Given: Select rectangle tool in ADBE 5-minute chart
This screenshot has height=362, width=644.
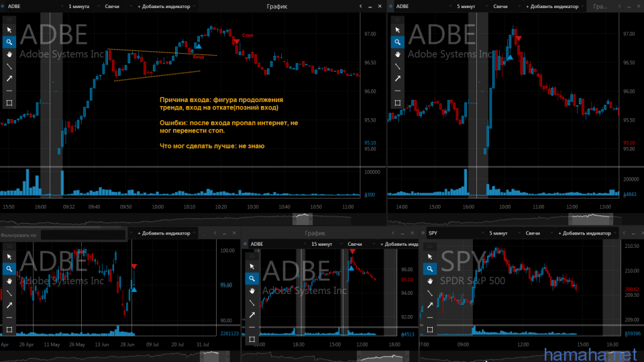Looking at the screenshot, I should [397, 103].
